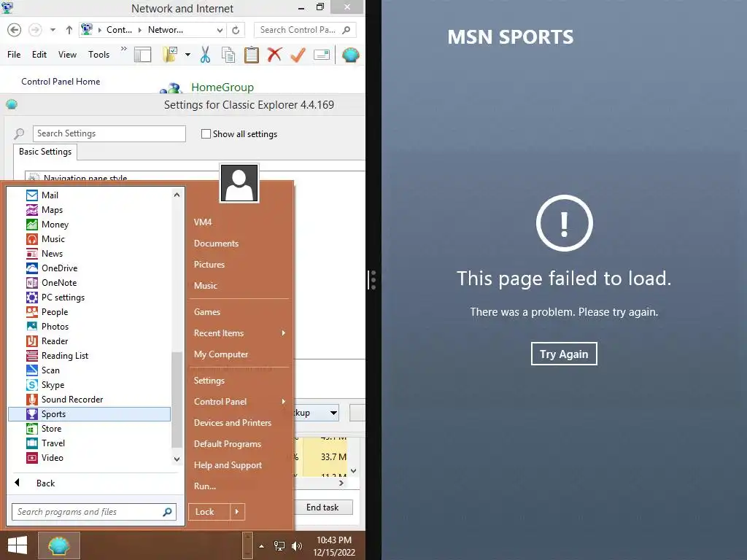Click programs list scroll down arrow
The image size is (747, 560).
click(177, 459)
